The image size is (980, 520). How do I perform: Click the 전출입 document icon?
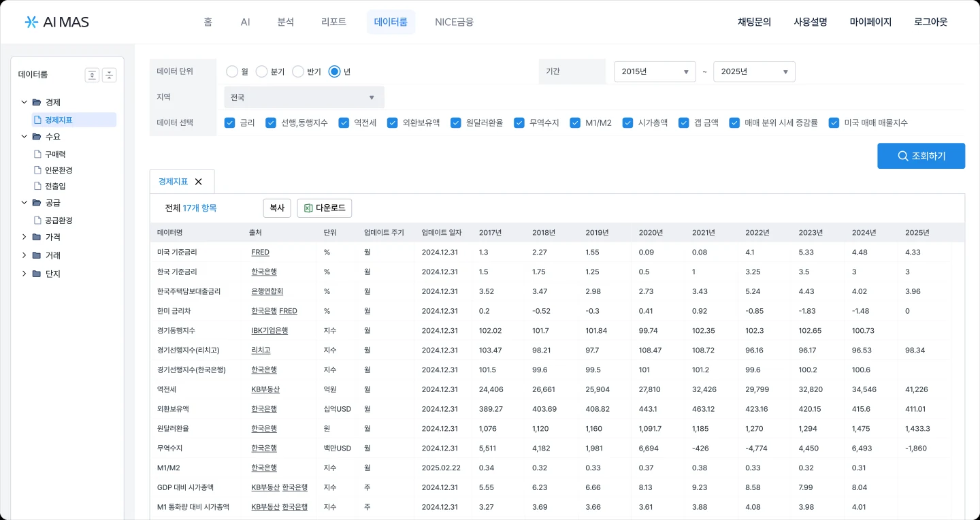(x=38, y=186)
